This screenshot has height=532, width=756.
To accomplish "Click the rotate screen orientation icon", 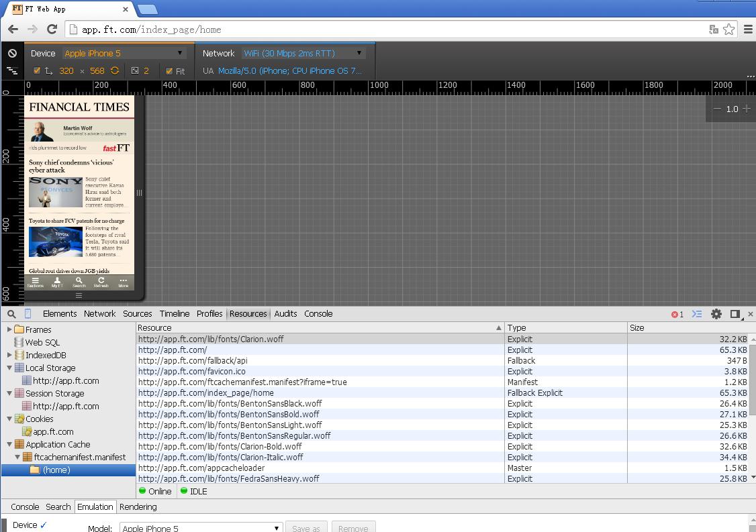I will pyautogui.click(x=115, y=71).
